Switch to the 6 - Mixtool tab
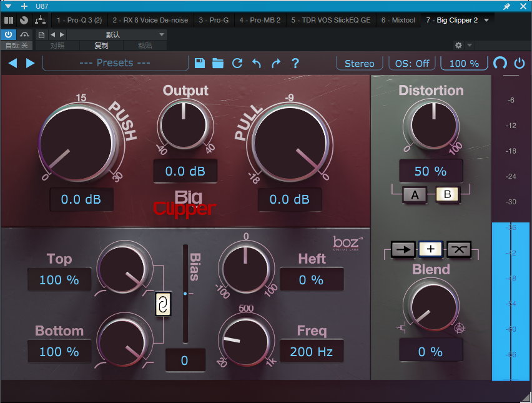Viewport: 532px width, 403px height. tap(398, 20)
